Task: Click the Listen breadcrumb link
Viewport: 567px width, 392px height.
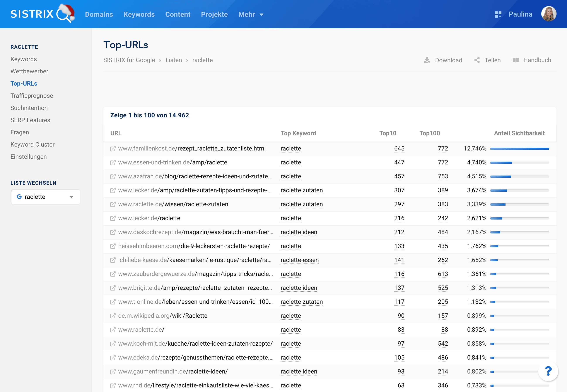Action: pyautogui.click(x=174, y=60)
